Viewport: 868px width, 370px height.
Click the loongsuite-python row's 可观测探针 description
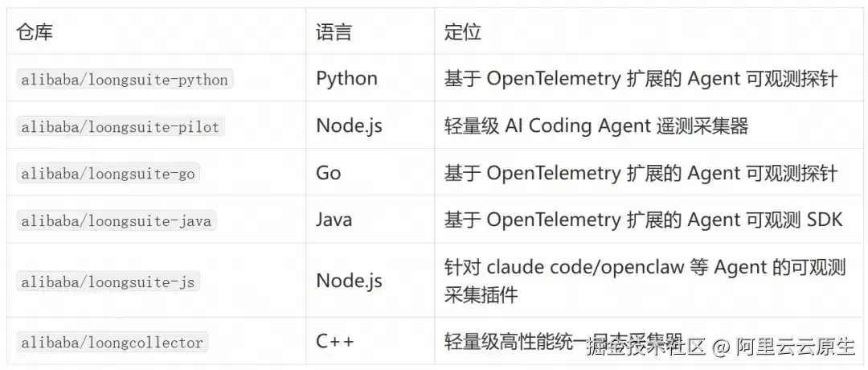[x=641, y=79]
